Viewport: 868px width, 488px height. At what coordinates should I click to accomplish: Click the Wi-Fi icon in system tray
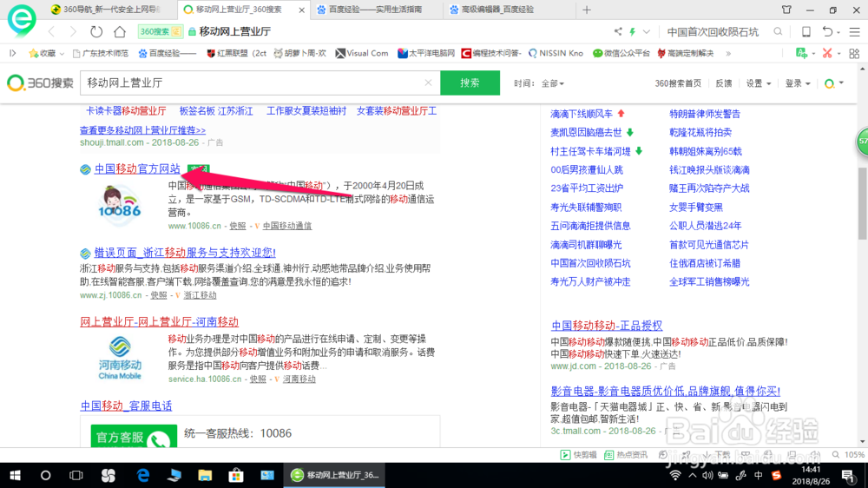point(675,475)
